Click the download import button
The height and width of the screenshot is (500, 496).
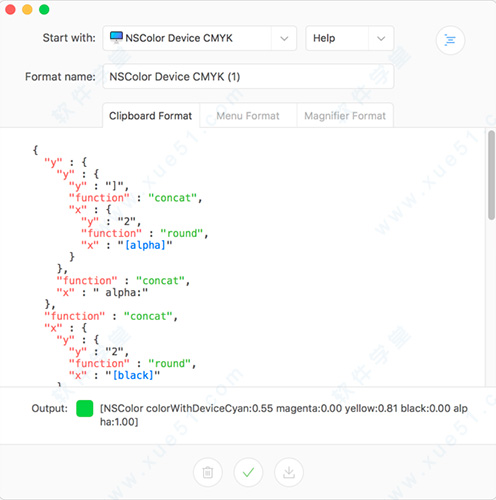point(289,472)
